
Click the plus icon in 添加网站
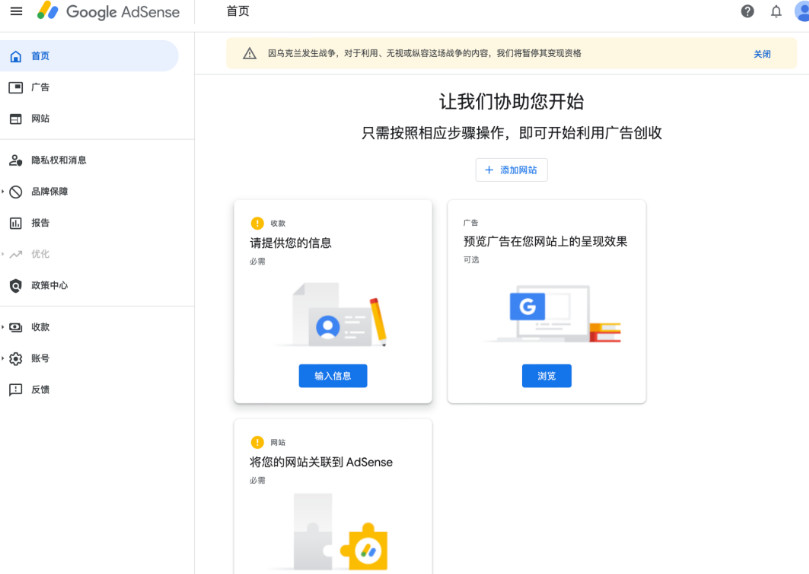[489, 170]
